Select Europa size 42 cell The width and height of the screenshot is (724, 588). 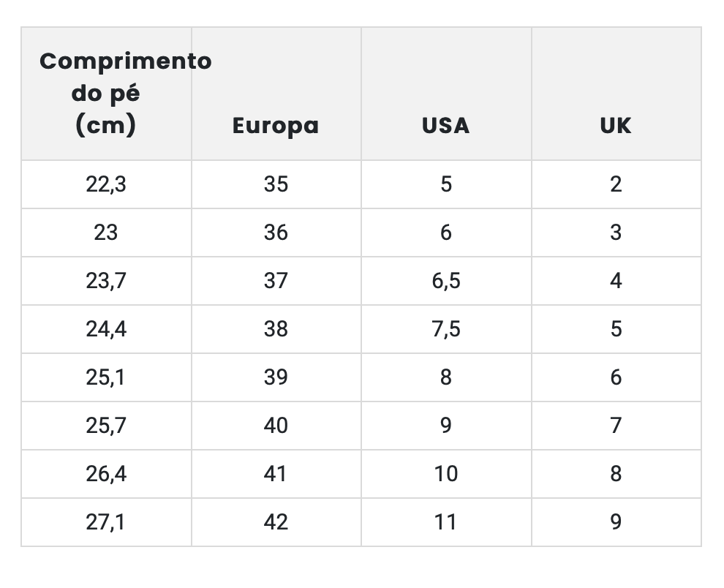pyautogui.click(x=276, y=522)
